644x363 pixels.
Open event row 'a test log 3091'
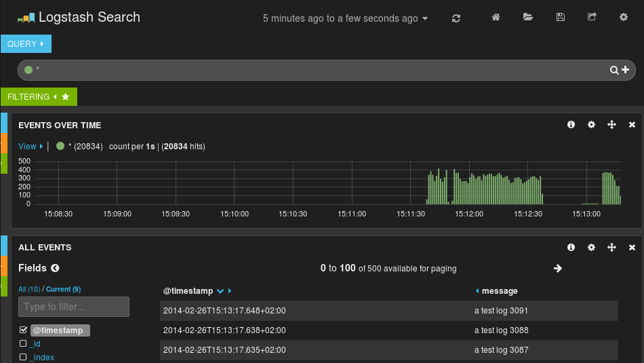(389, 311)
